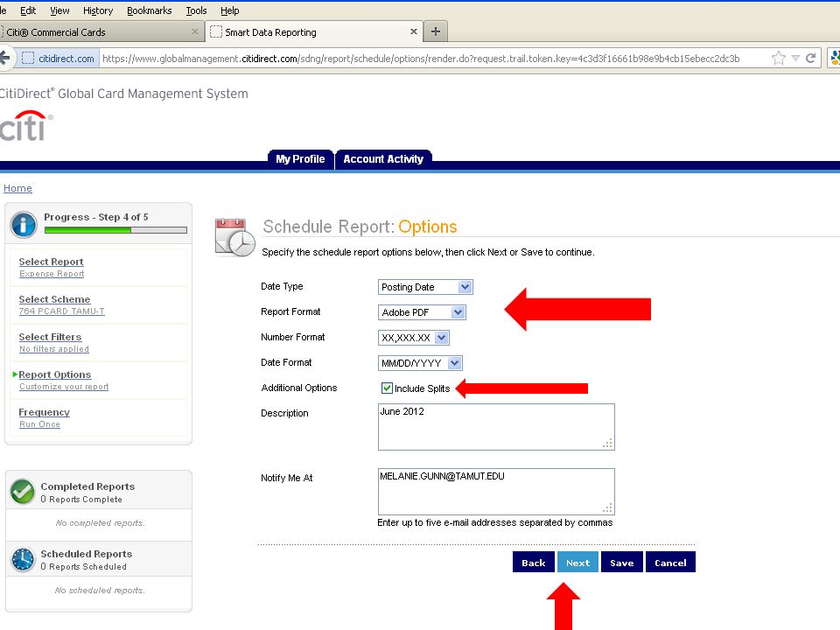
Task: Click the Home breadcrumb link
Action: [x=17, y=188]
